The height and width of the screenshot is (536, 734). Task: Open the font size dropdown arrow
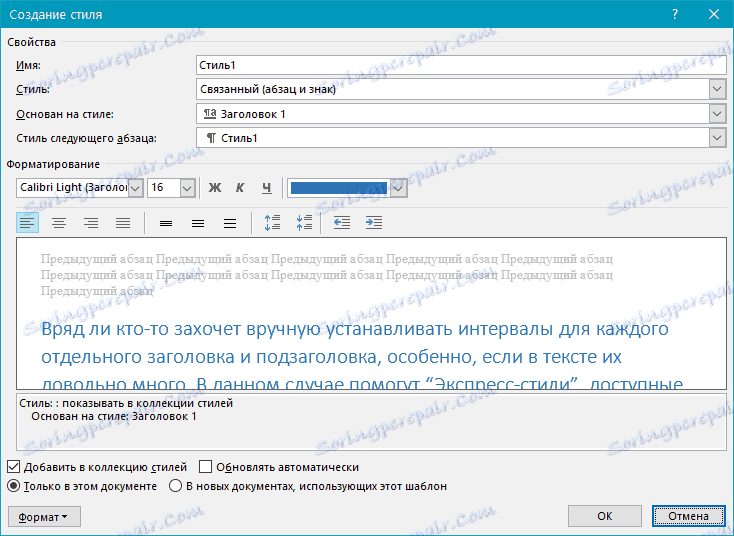point(187,188)
